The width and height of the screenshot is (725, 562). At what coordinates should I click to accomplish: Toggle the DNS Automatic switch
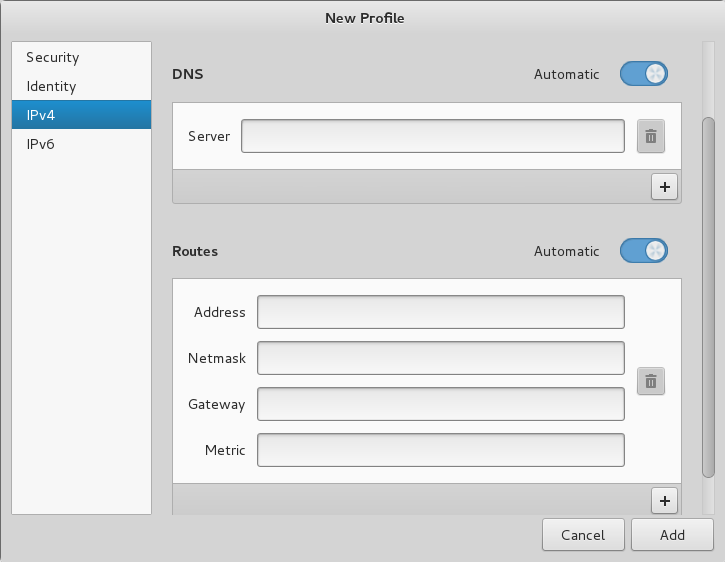tap(644, 74)
